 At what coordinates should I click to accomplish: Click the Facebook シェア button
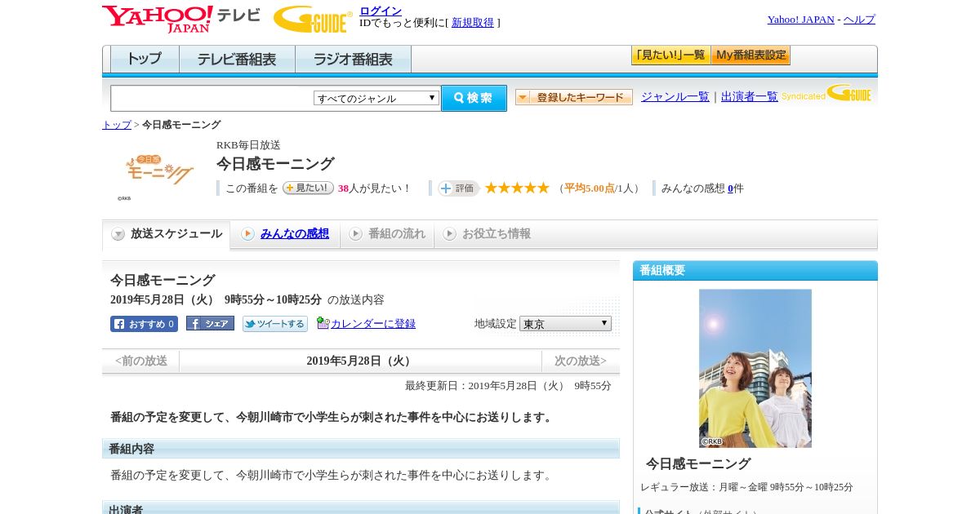210,323
